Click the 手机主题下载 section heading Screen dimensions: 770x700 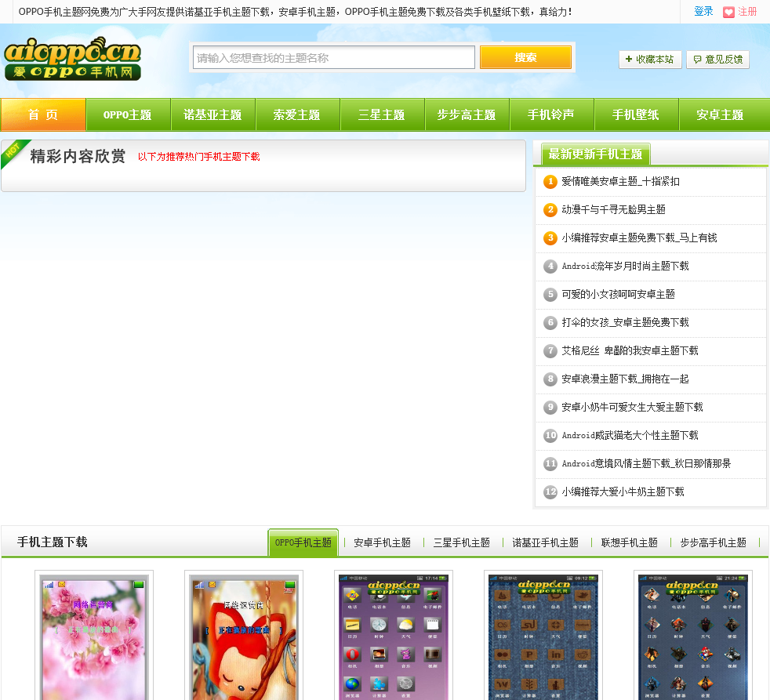52,542
